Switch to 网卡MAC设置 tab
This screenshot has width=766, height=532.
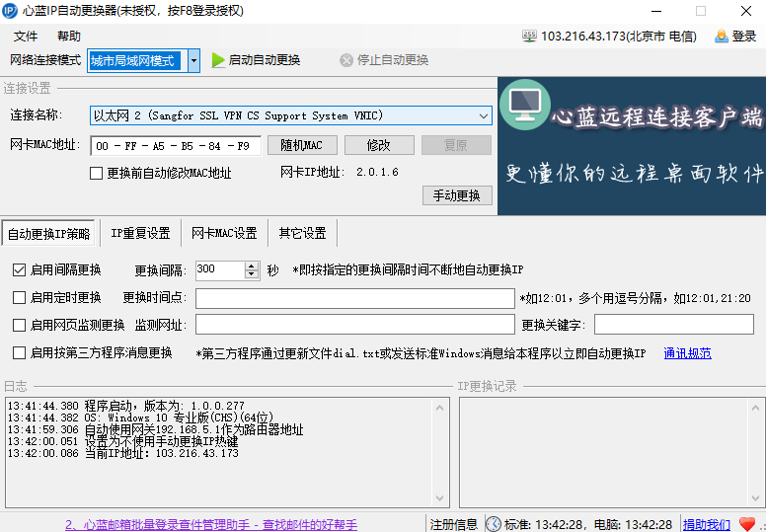[224, 233]
